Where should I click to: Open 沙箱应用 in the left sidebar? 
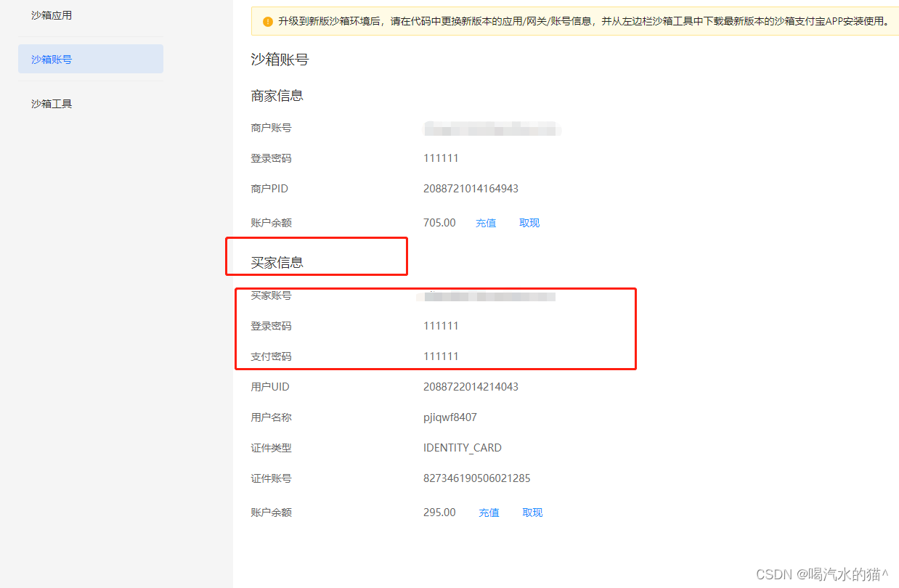click(x=51, y=15)
